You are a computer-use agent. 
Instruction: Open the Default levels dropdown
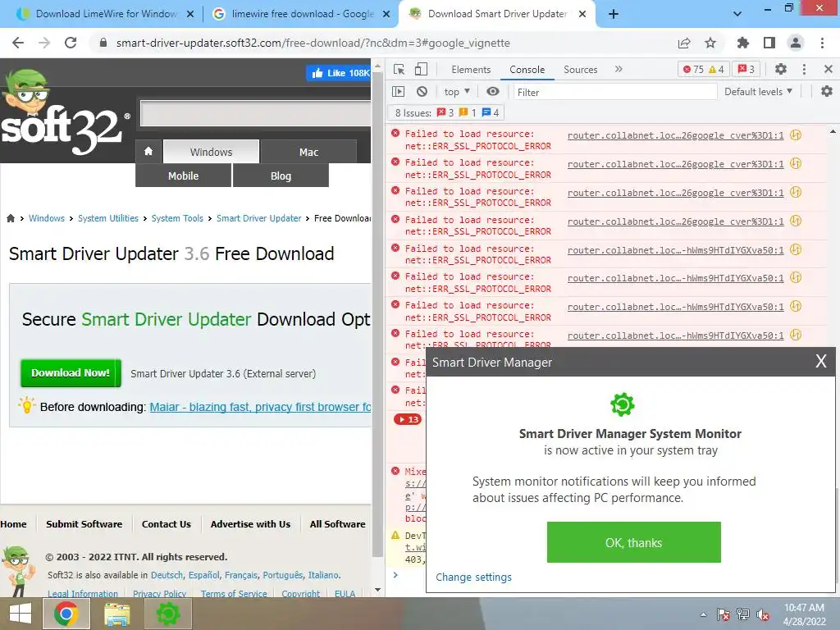[758, 92]
